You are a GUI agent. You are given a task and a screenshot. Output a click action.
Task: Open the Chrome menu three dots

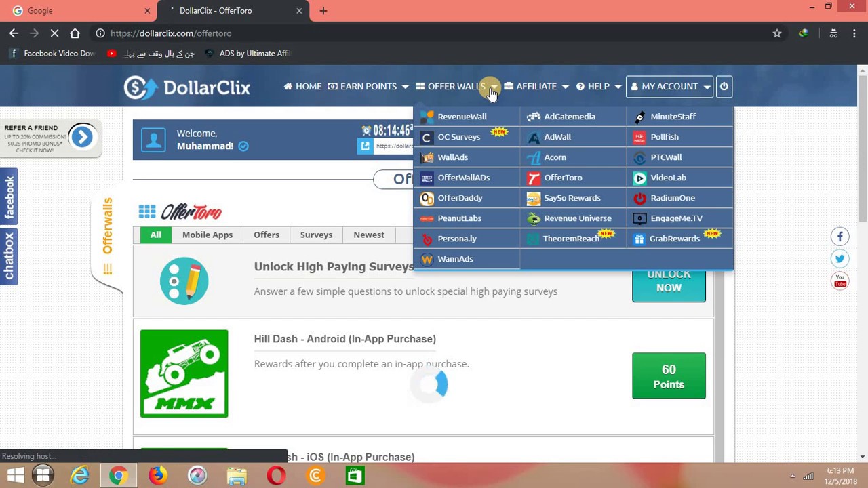(854, 33)
